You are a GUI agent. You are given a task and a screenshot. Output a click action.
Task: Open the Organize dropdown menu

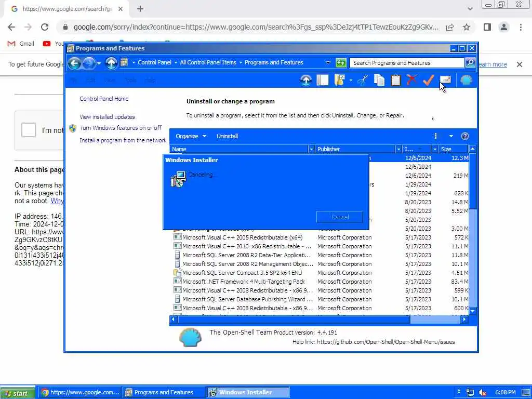point(191,136)
